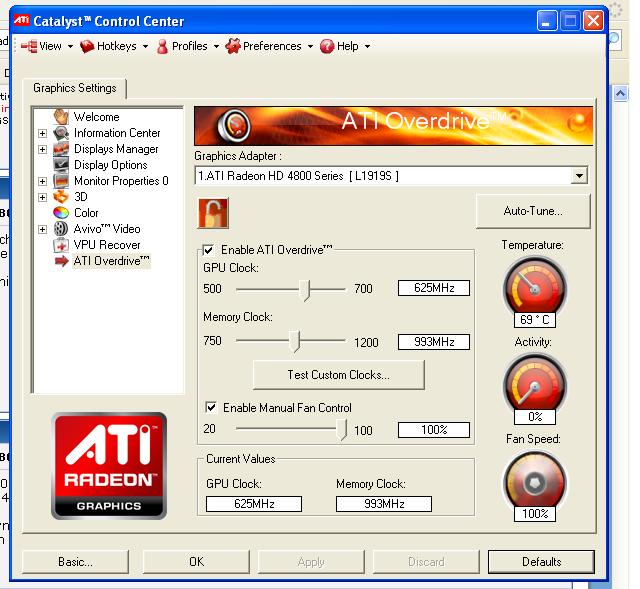This screenshot has height=589, width=640.
Task: Click the Basic... button
Action: [76, 562]
